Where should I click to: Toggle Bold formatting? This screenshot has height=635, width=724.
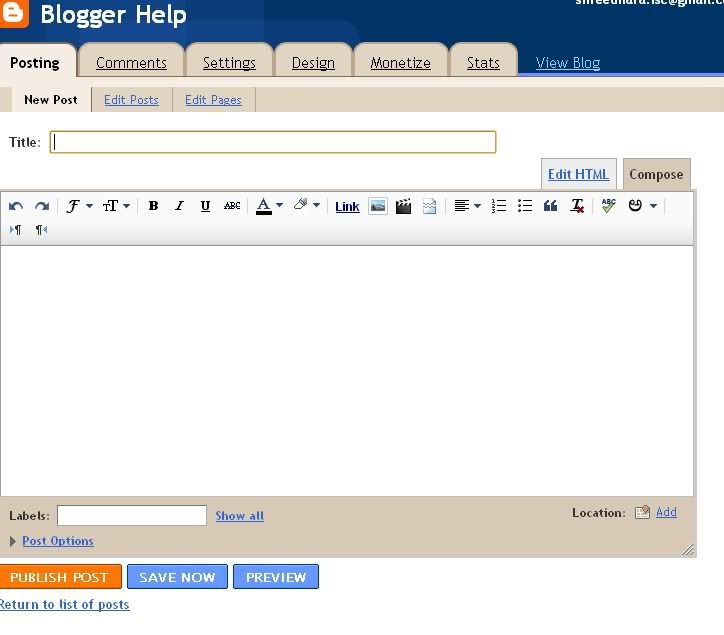click(x=153, y=206)
